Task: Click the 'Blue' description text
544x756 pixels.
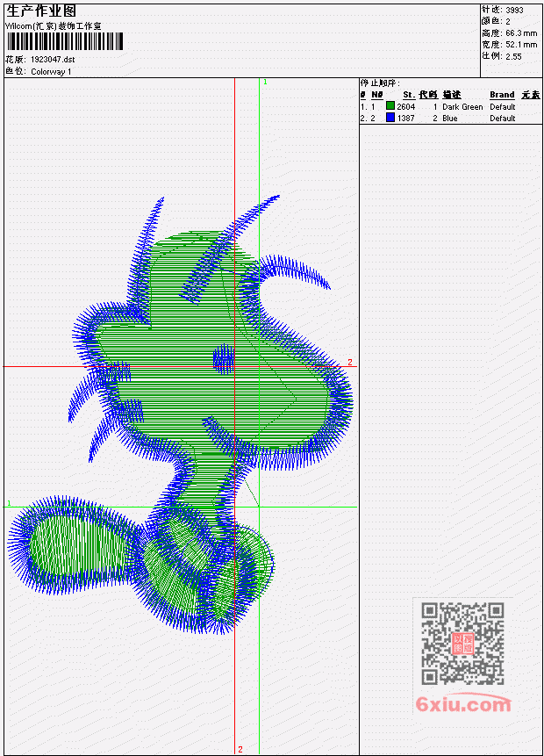Action: [x=449, y=119]
